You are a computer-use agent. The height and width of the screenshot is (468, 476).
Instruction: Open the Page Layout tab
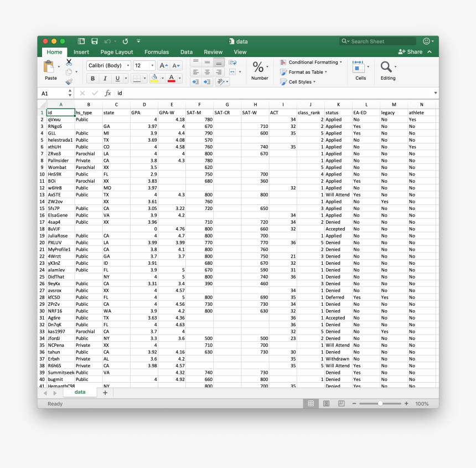117,52
